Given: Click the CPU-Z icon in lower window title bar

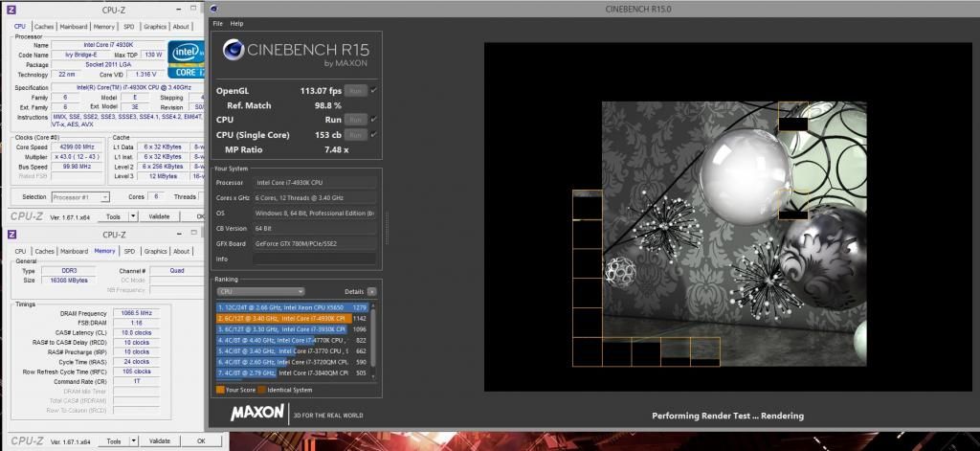Looking at the screenshot, I should (x=11, y=235).
